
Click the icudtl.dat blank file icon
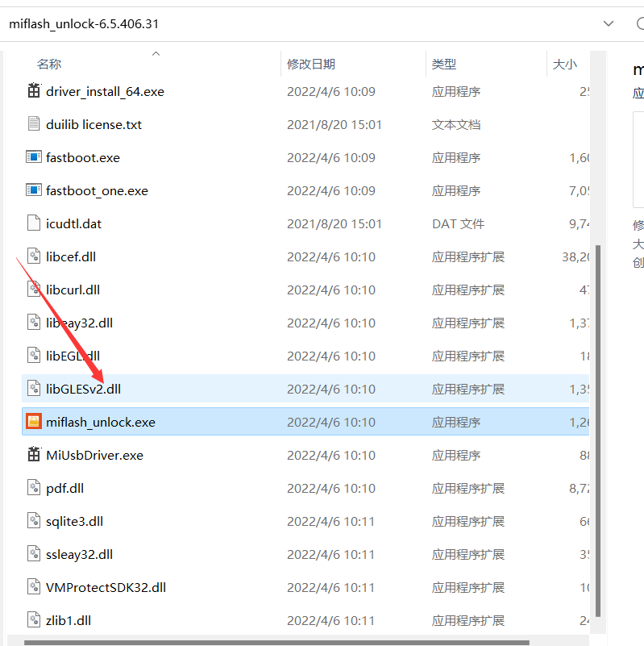(x=34, y=223)
